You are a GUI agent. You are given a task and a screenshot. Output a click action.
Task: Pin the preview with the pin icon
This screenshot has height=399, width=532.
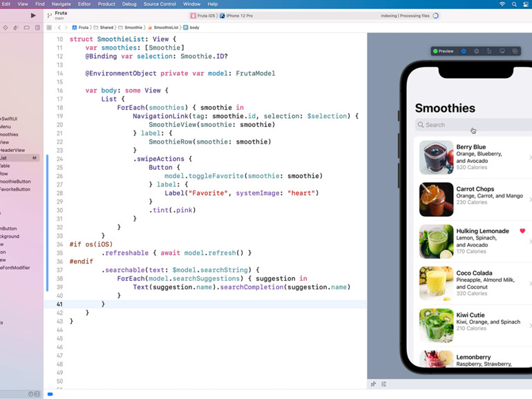pyautogui.click(x=373, y=384)
